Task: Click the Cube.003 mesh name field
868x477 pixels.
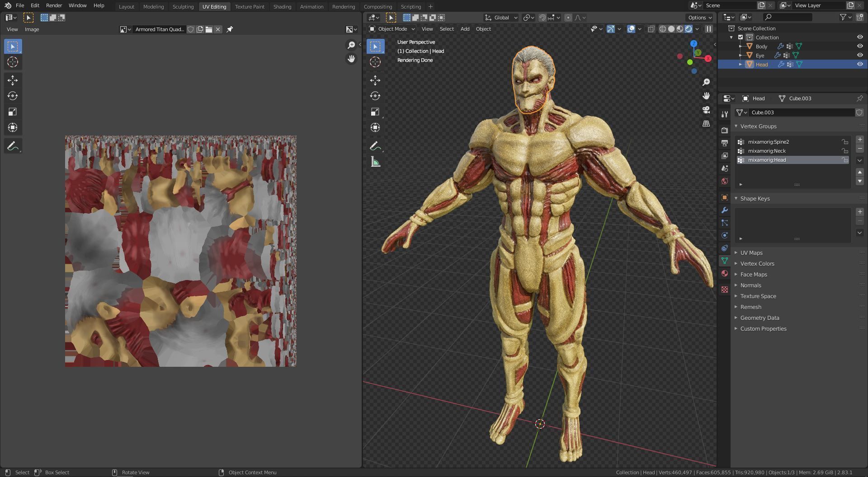Action: pos(802,112)
